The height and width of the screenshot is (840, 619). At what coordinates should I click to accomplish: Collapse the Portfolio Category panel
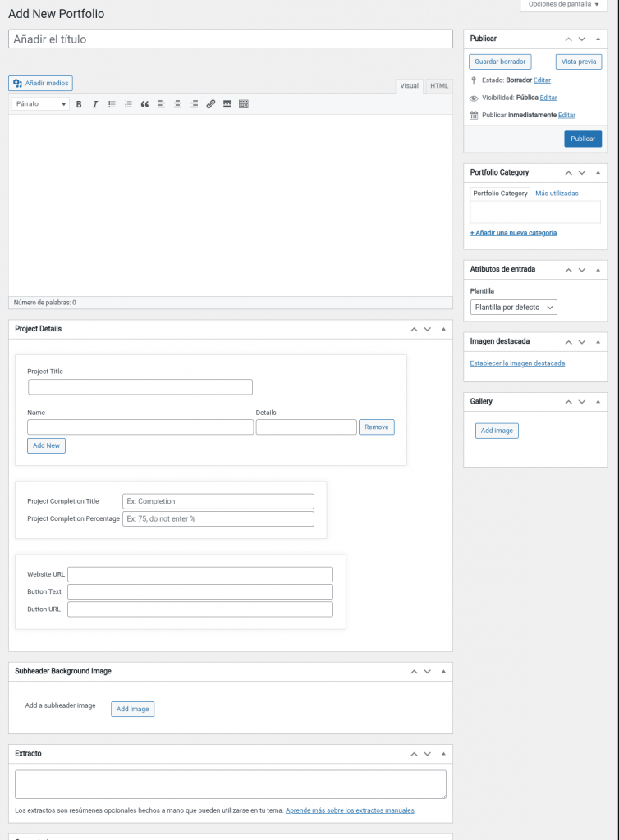[x=598, y=173]
